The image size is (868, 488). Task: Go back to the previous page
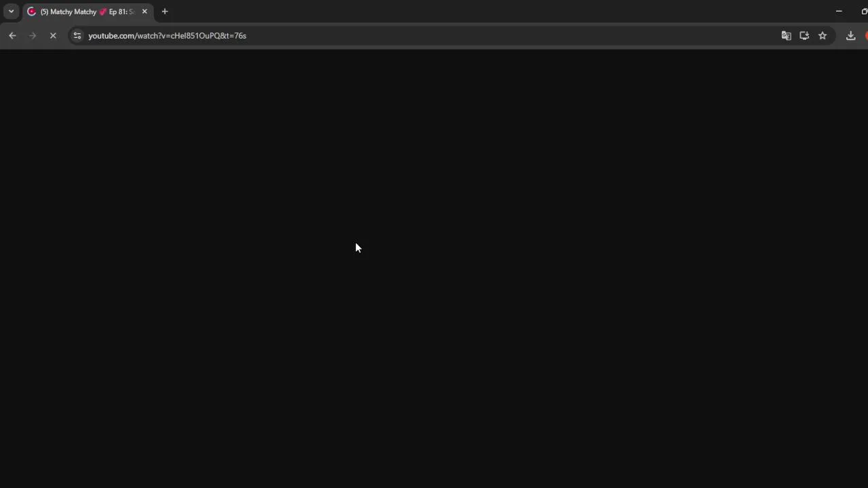click(x=12, y=35)
